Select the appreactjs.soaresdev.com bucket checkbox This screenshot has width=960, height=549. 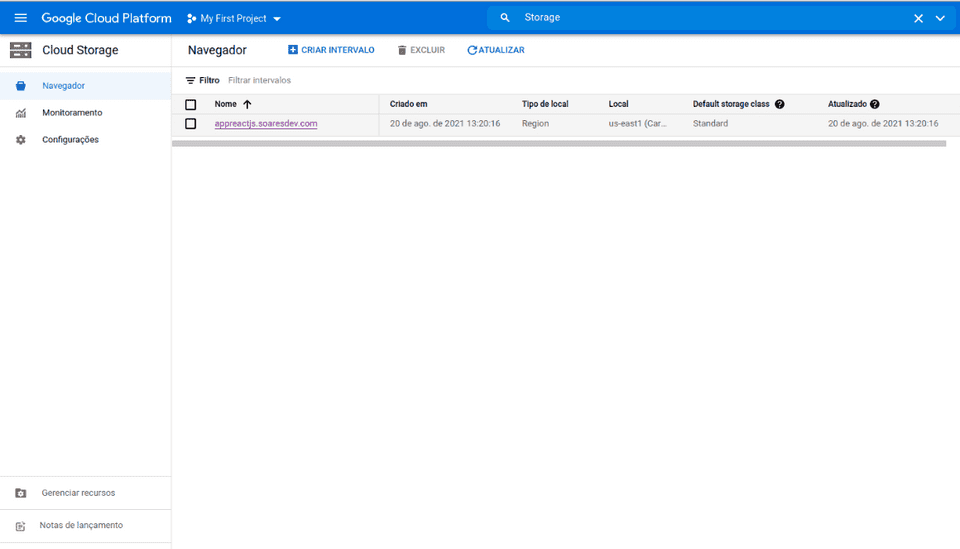point(191,124)
